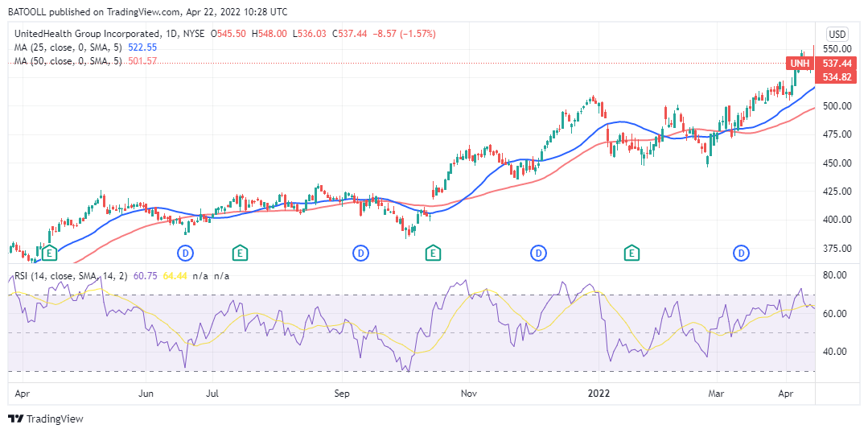
Task: Click the Jul time axis label
Action: click(212, 394)
